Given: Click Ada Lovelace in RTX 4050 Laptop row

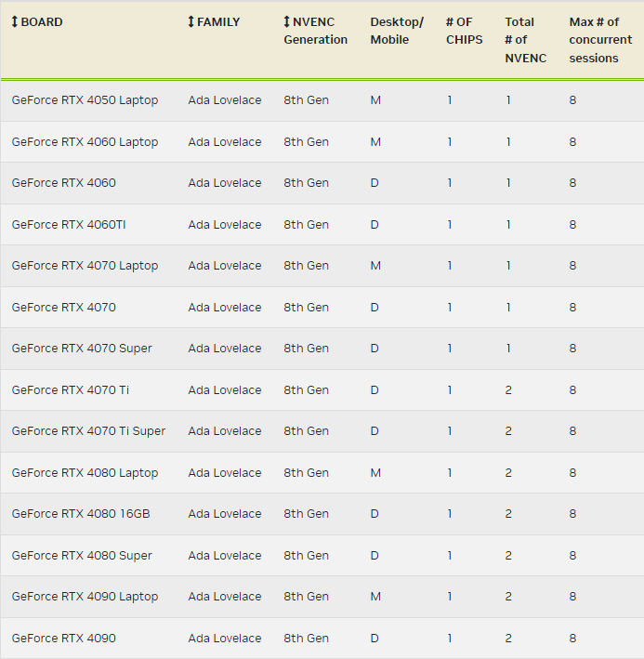Looking at the screenshot, I should coord(225,100).
